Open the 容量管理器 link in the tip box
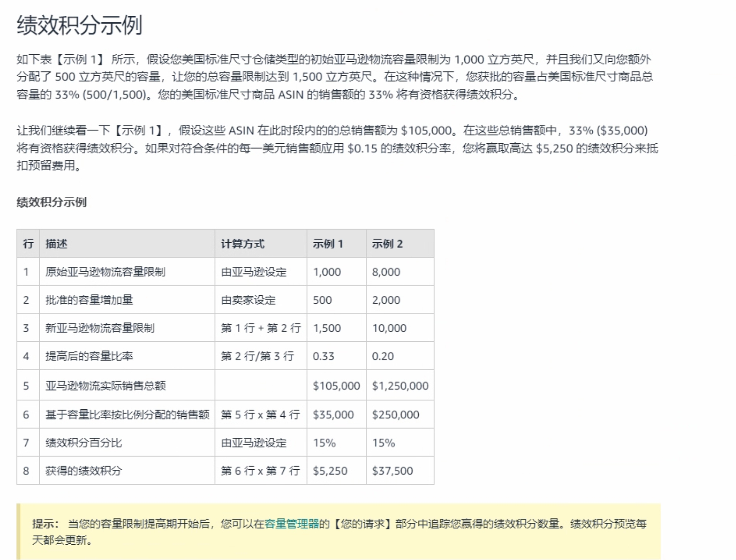This screenshot has width=736, height=560. [292, 524]
